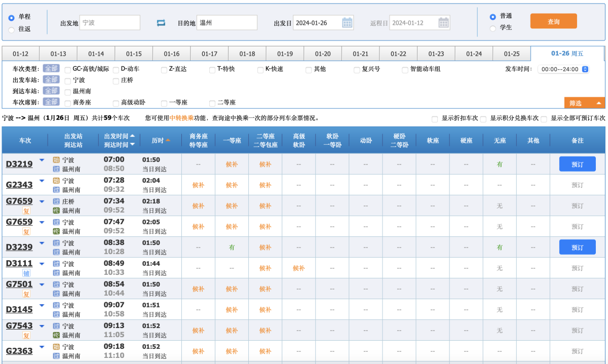Image resolution: width=608 pixels, height=364 pixels.
Task: Click the 复 badge under the 07:34 G7659
Action: tap(26, 211)
